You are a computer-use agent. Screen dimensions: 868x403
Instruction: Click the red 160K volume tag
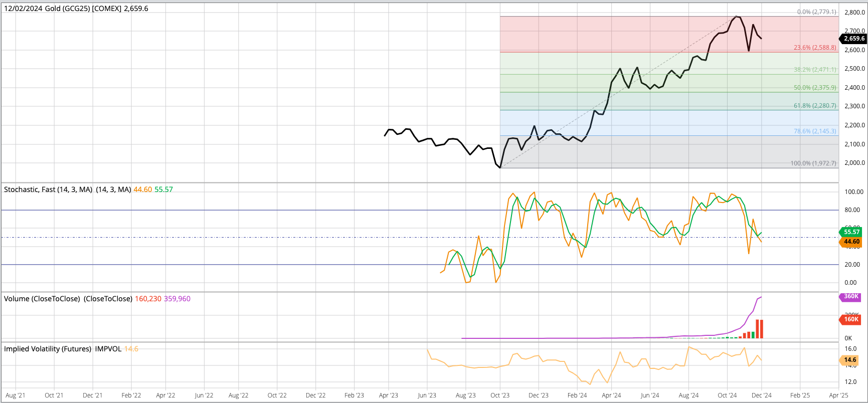coord(851,319)
